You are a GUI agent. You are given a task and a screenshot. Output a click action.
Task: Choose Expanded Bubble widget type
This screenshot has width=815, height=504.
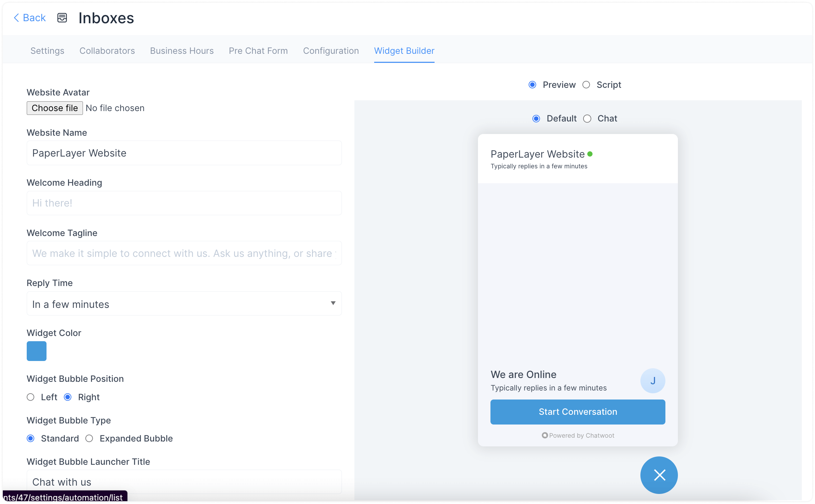click(x=89, y=438)
